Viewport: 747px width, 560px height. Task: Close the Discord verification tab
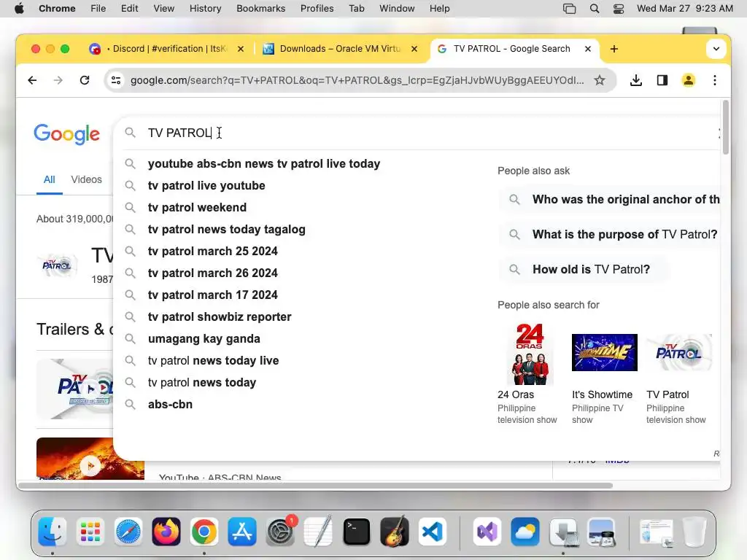pyautogui.click(x=241, y=49)
